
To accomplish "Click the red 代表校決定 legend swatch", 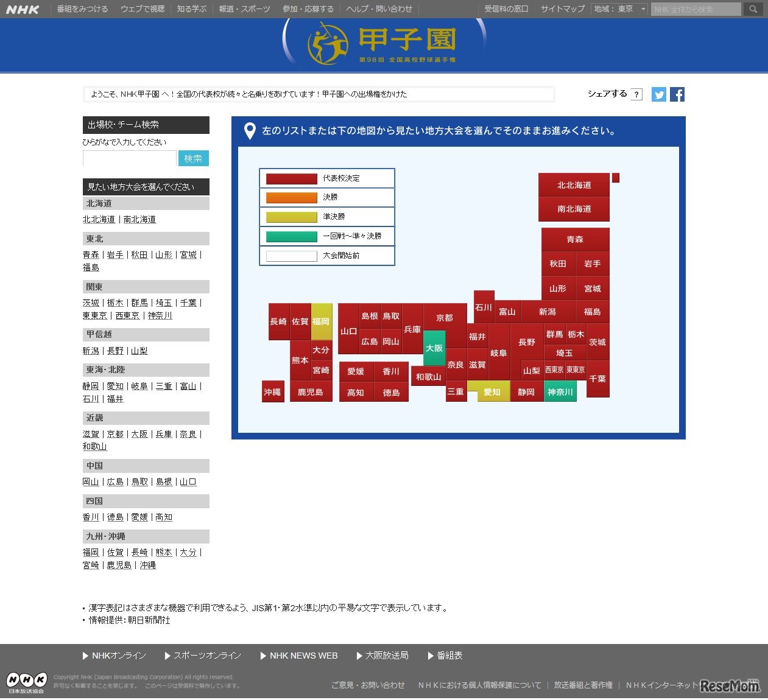I will click(x=291, y=178).
